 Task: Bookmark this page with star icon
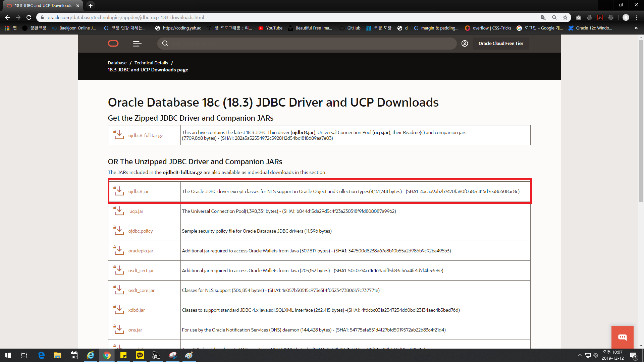pos(565,17)
